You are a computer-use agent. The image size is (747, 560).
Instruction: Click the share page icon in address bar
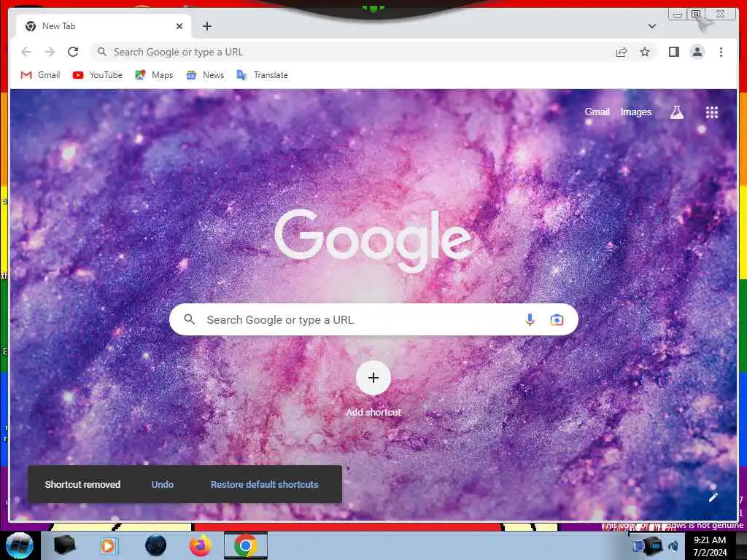[622, 52]
